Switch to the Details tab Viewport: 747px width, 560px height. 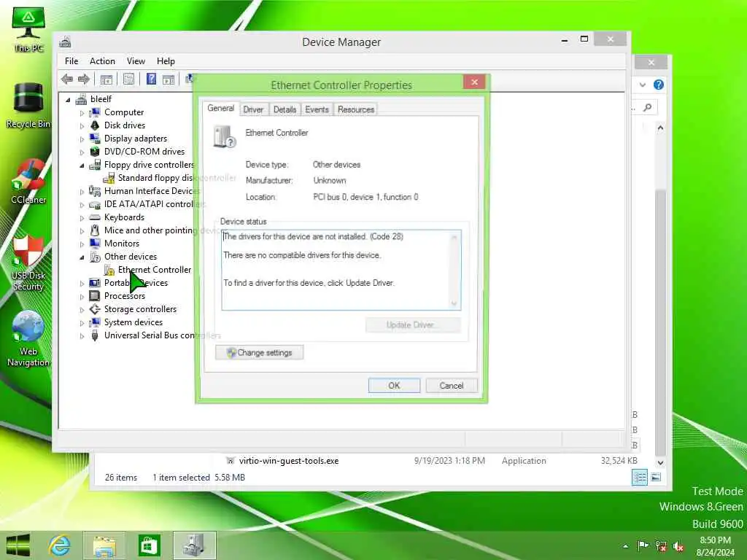pos(285,109)
